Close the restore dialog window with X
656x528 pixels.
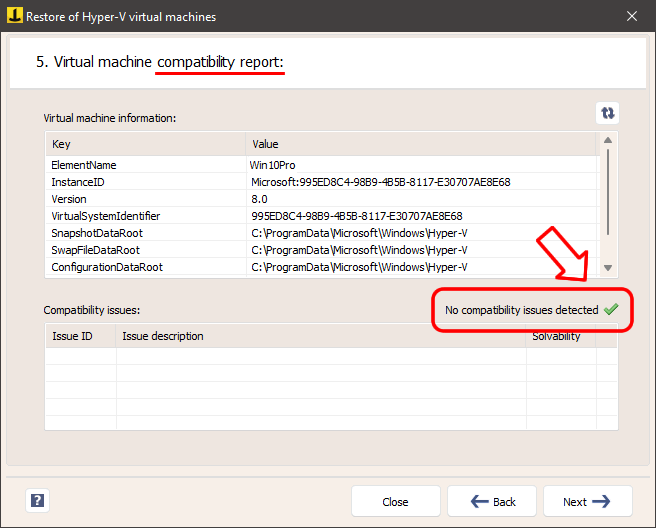tap(632, 16)
